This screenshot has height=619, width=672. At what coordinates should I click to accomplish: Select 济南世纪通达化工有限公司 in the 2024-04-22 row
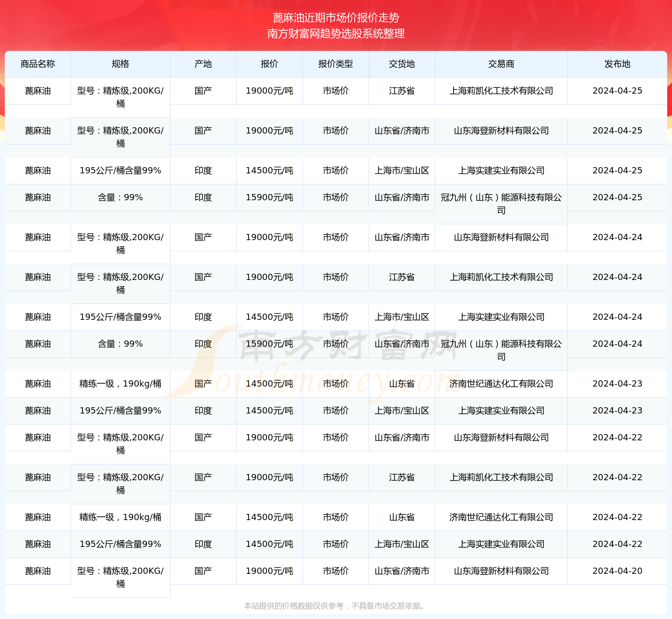[x=501, y=517]
